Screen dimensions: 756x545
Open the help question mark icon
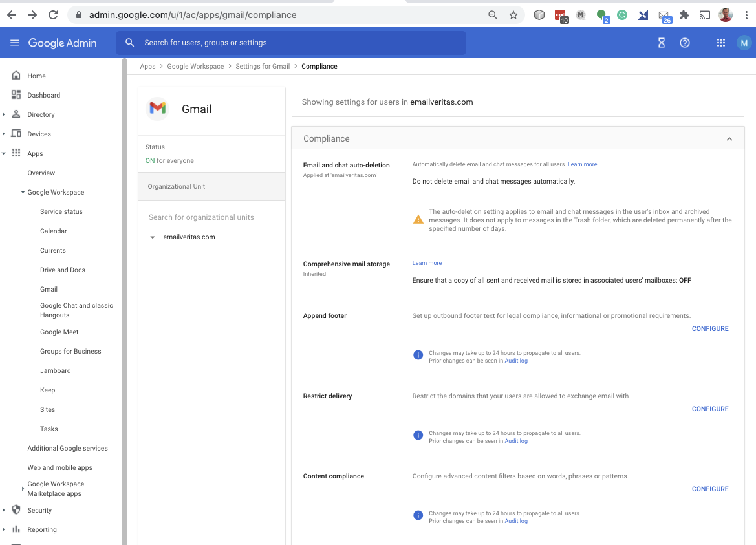point(685,43)
